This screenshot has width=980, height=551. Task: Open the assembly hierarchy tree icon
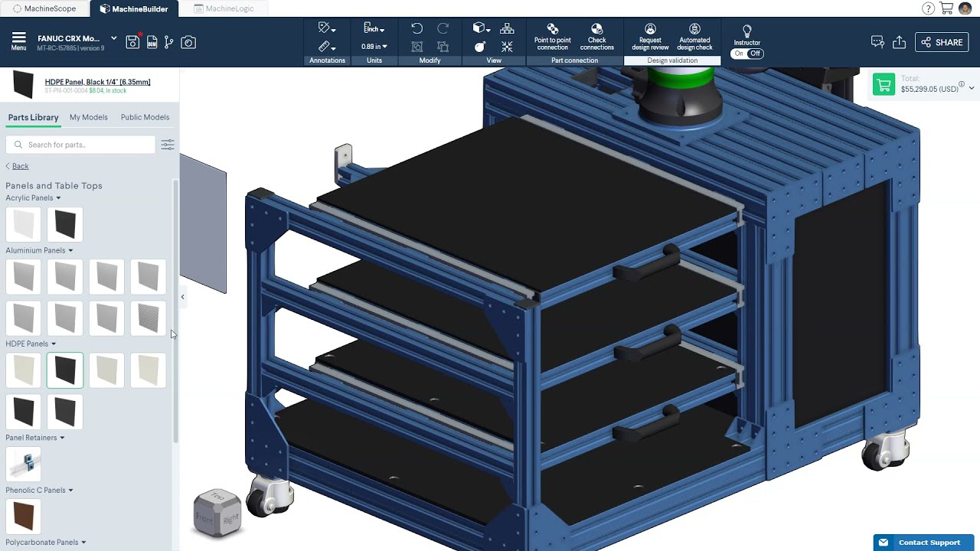[507, 28]
